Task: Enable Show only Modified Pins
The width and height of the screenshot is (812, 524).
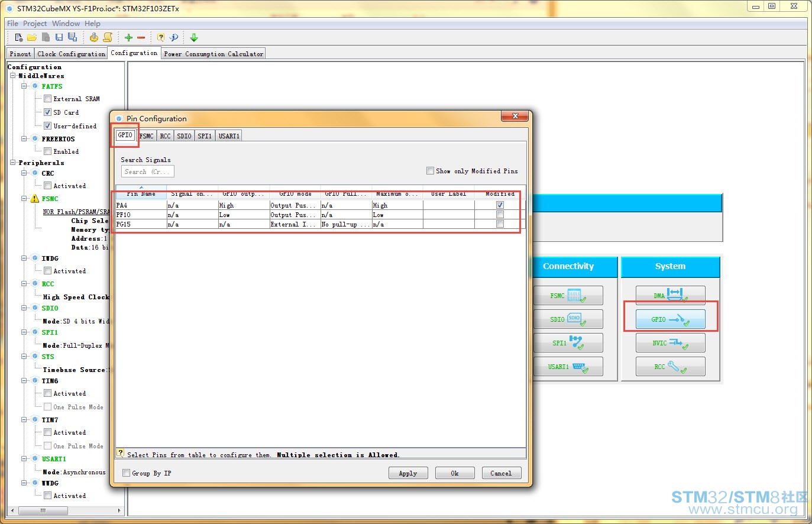Action: click(x=430, y=171)
